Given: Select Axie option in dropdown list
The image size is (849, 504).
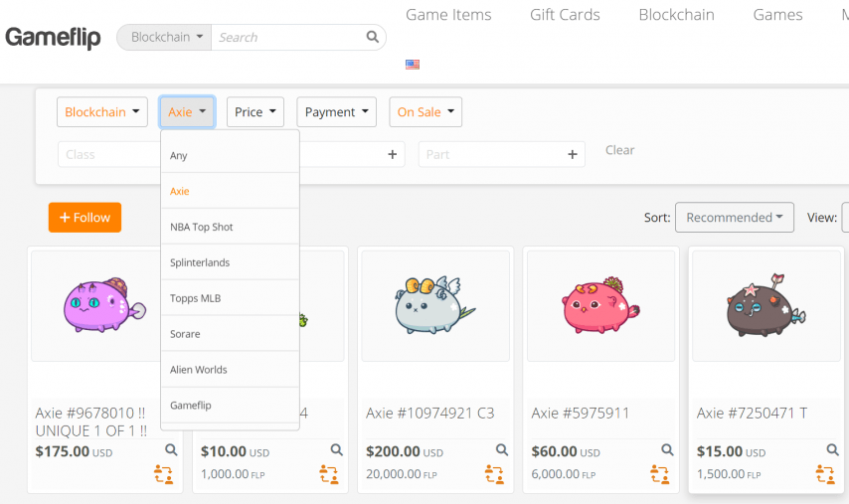Looking at the screenshot, I should coord(230,191).
